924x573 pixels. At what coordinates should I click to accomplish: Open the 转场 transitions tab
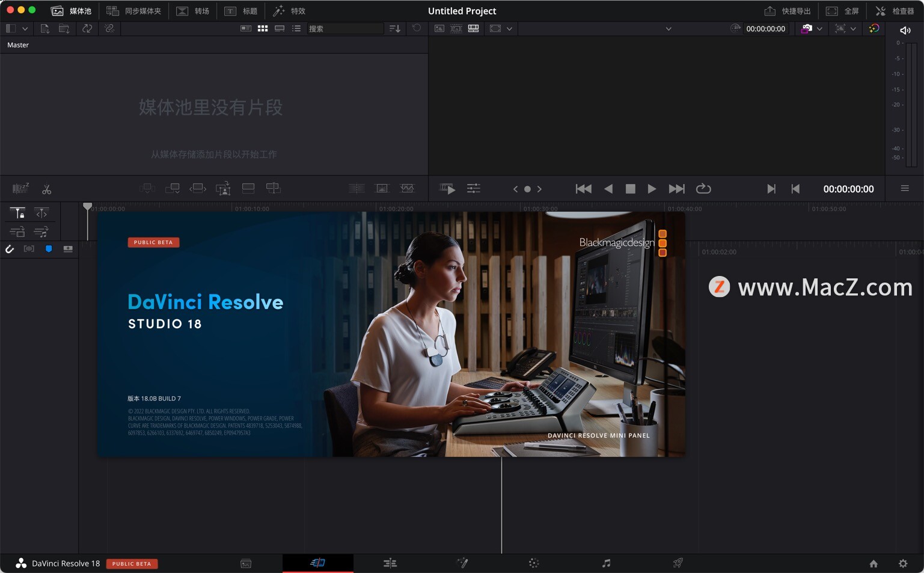(192, 11)
